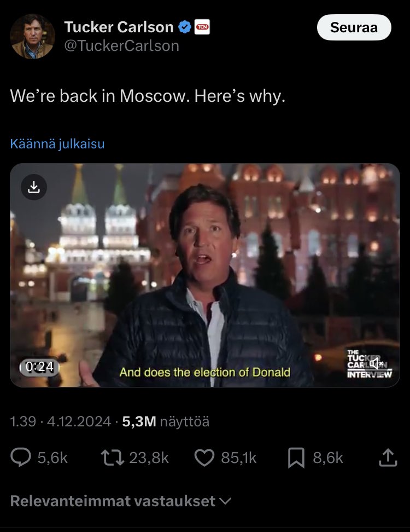Expand the Relevanteimmat vastaukset sort dropdown
This screenshot has width=410, height=532.
coord(121,501)
